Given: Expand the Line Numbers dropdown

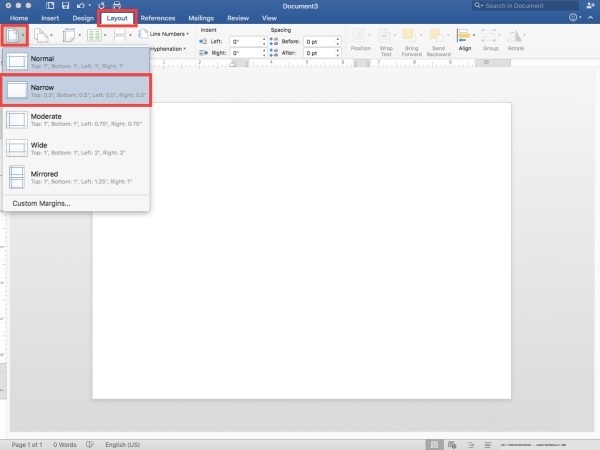Looking at the screenshot, I should (x=168, y=35).
